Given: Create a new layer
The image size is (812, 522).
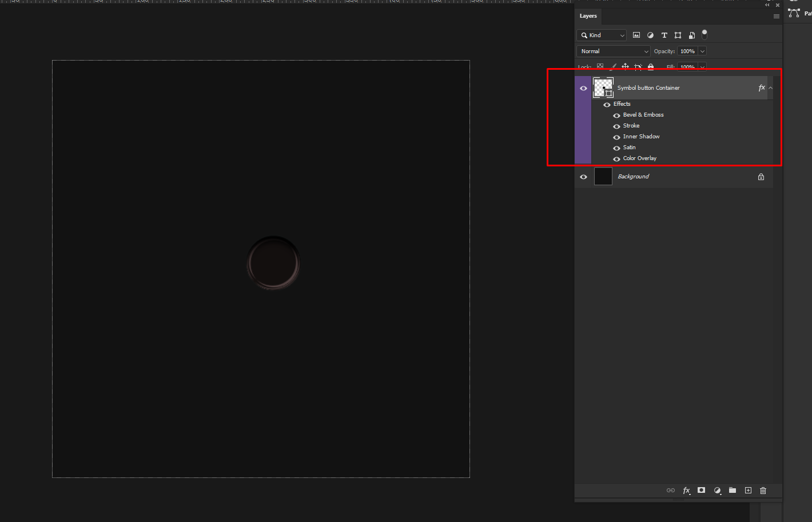Looking at the screenshot, I should point(748,490).
